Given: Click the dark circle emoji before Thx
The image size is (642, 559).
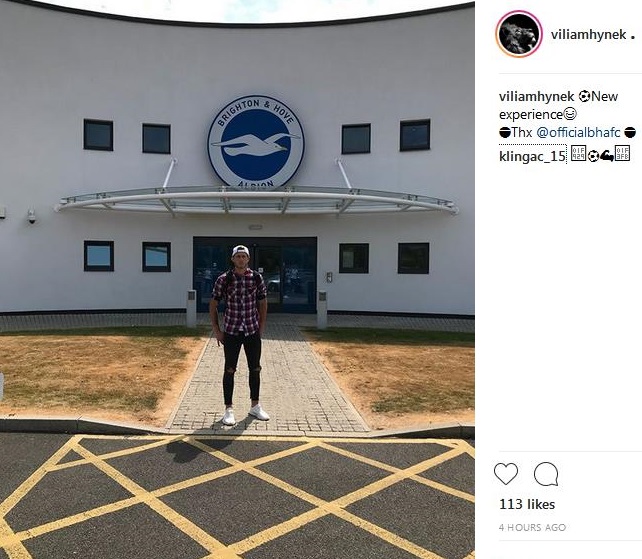Looking at the screenshot, I should [x=505, y=132].
